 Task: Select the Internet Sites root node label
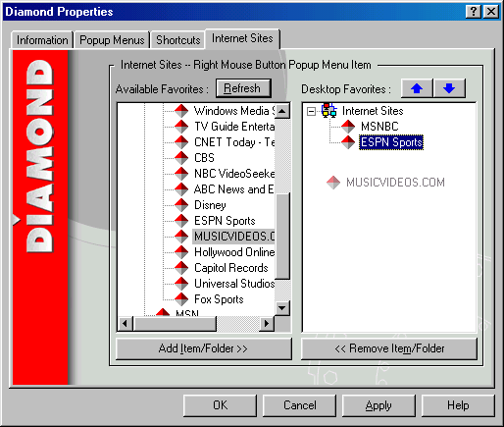(x=373, y=111)
